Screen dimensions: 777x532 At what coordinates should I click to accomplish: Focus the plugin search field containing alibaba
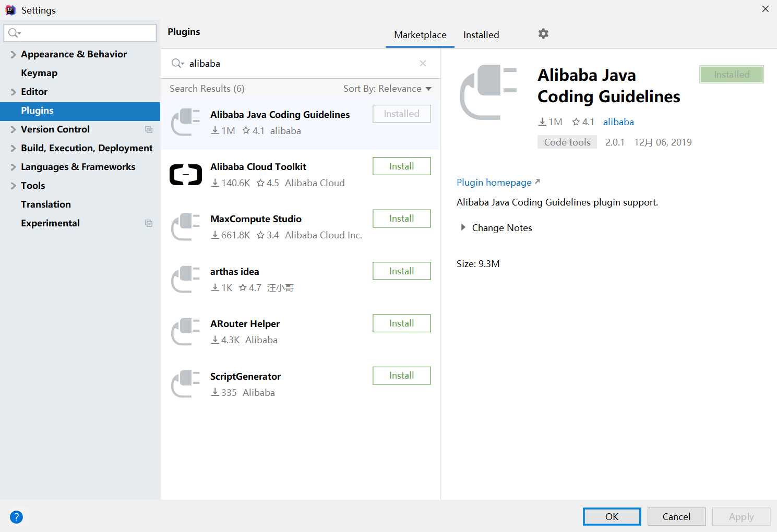pos(300,63)
